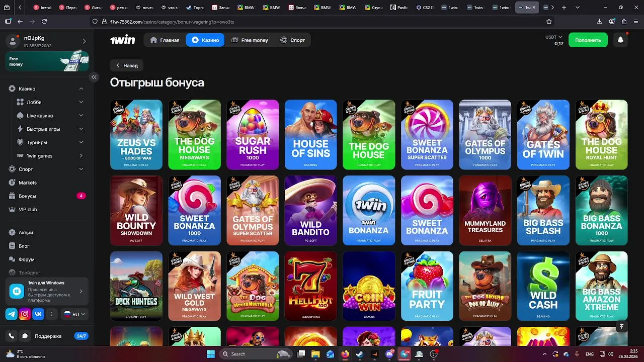Open the taskbar volume icon
Viewport: 644px width, 362px height.
610,354
